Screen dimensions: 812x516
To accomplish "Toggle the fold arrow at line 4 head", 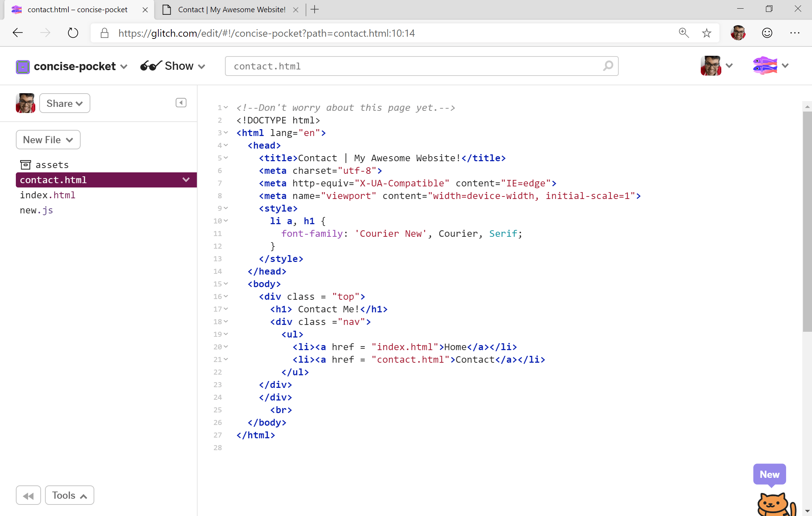I will (x=226, y=145).
